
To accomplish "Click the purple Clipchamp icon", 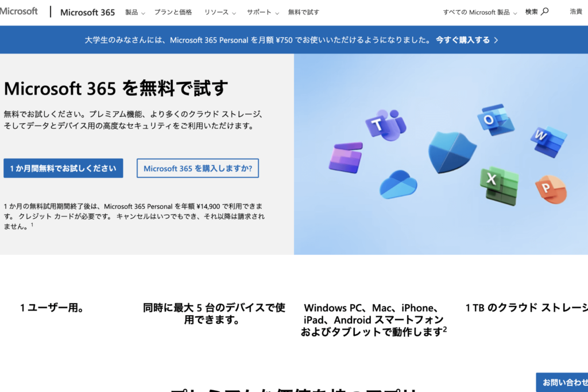I will coord(346,157).
